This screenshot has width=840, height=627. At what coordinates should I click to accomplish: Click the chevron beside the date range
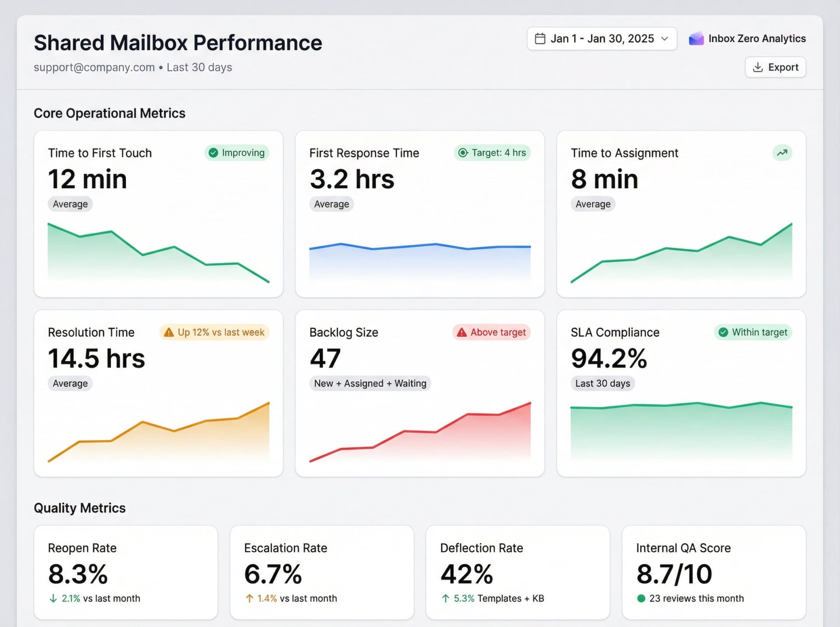(664, 39)
